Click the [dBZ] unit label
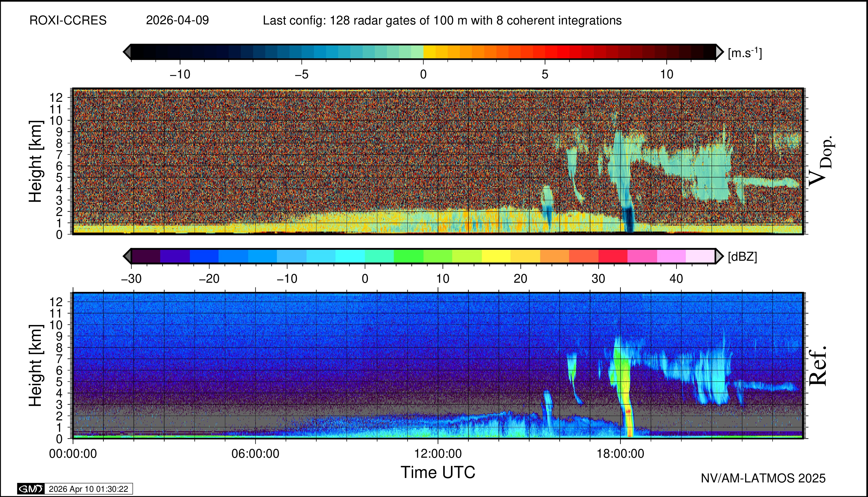Viewport: 868px width, 497px height. click(x=742, y=257)
